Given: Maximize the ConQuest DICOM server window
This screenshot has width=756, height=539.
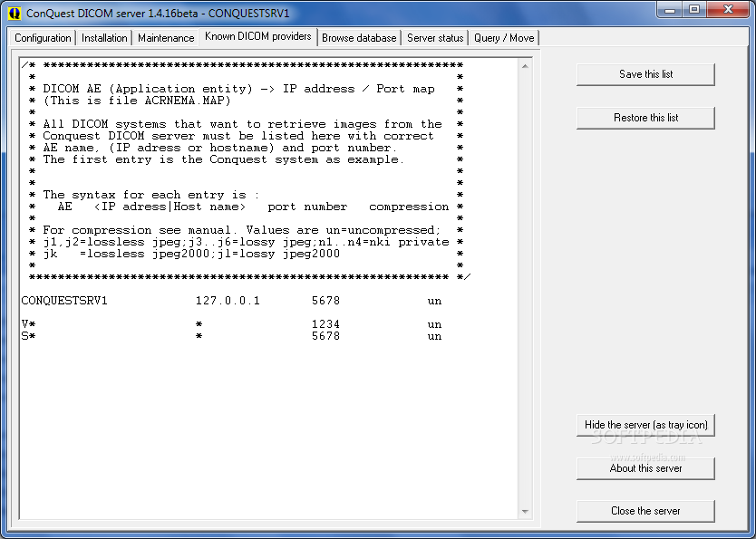Looking at the screenshot, I should [693, 10].
